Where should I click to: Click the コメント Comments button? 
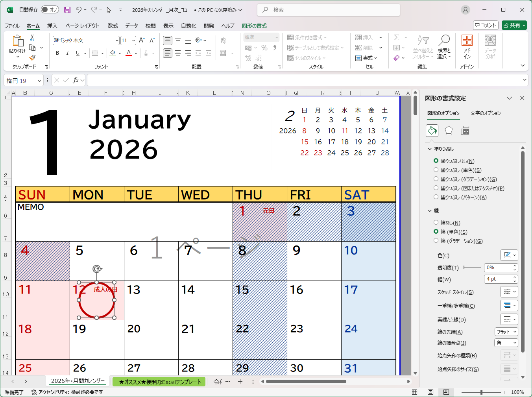pos(486,25)
